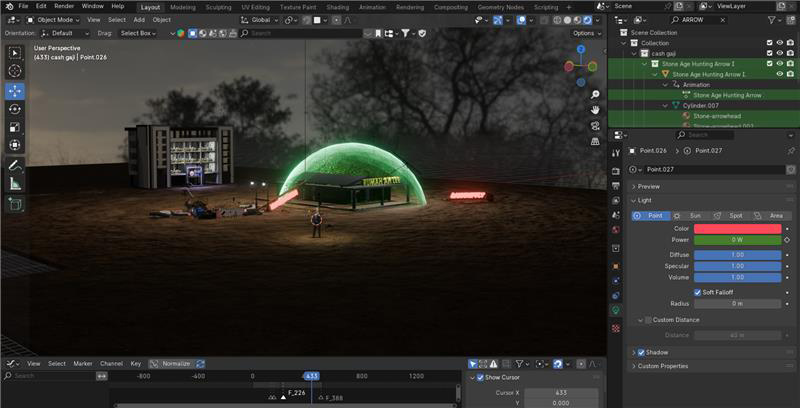The image size is (800, 408).
Task: Open the Select Box drag dropdown
Action: coord(140,33)
